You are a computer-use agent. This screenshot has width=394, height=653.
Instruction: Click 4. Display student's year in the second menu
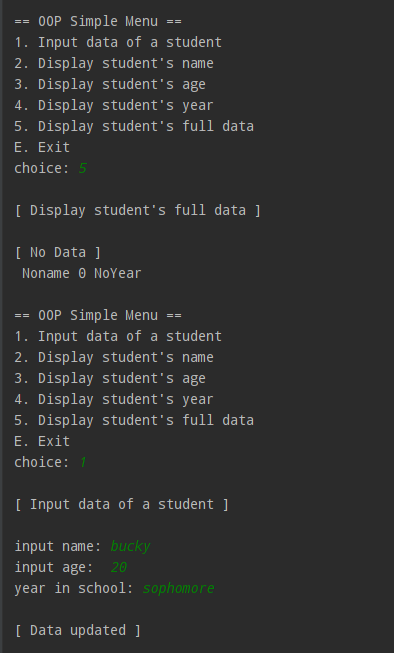pos(114,399)
